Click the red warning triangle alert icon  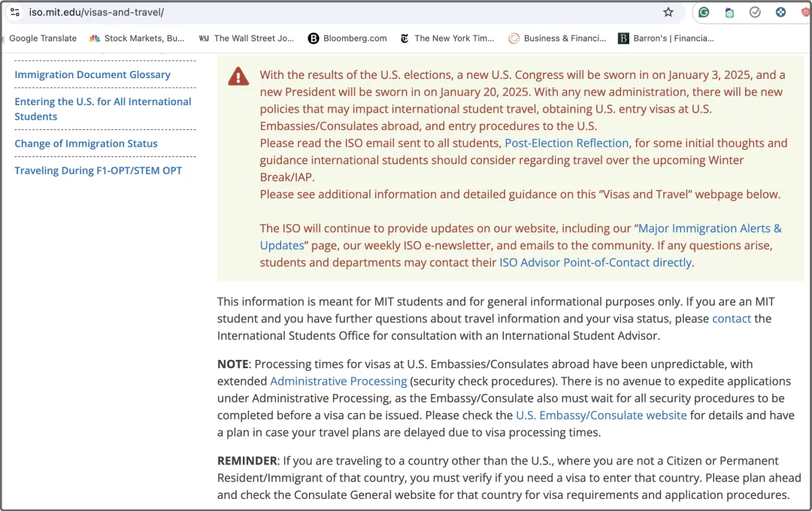click(x=238, y=77)
